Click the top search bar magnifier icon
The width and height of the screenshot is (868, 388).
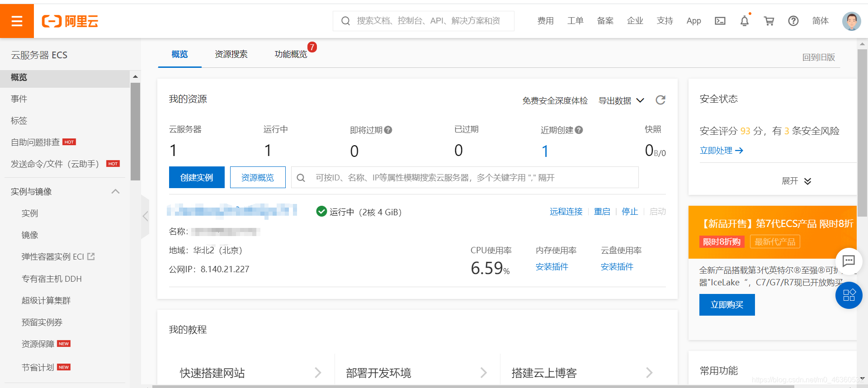(345, 21)
